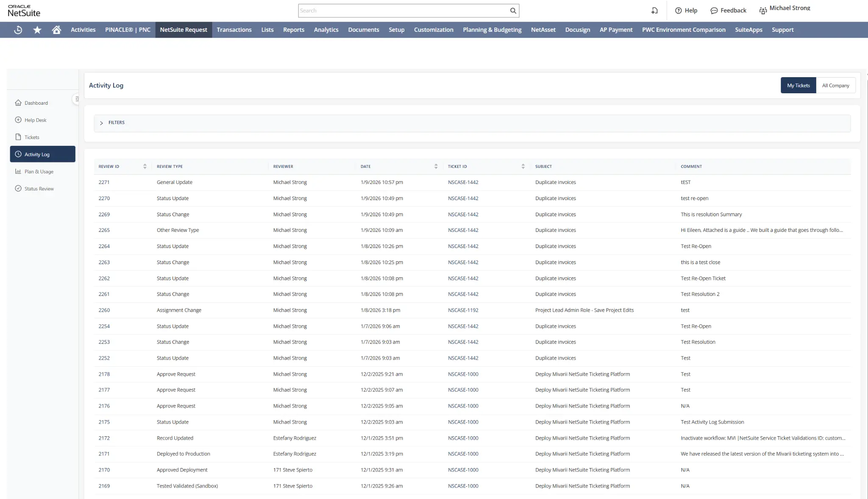Open the Planning & Budgeting menu
This screenshot has height=499, width=868.
click(492, 30)
